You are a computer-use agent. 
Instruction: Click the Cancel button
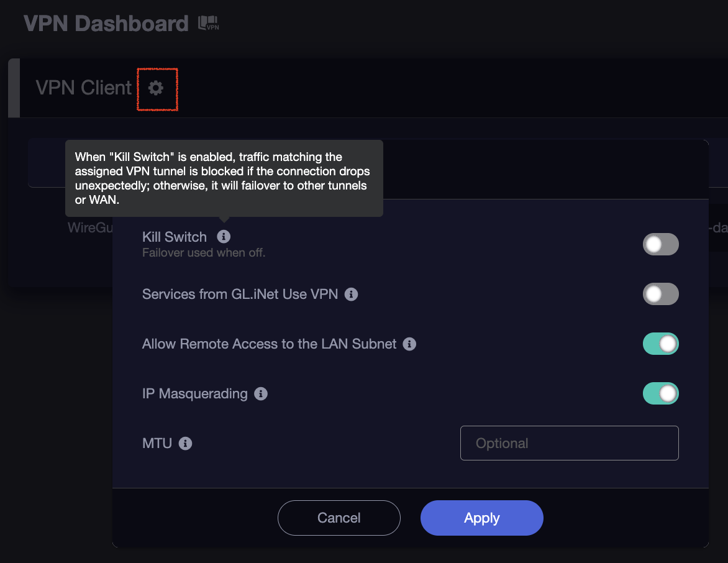(339, 518)
